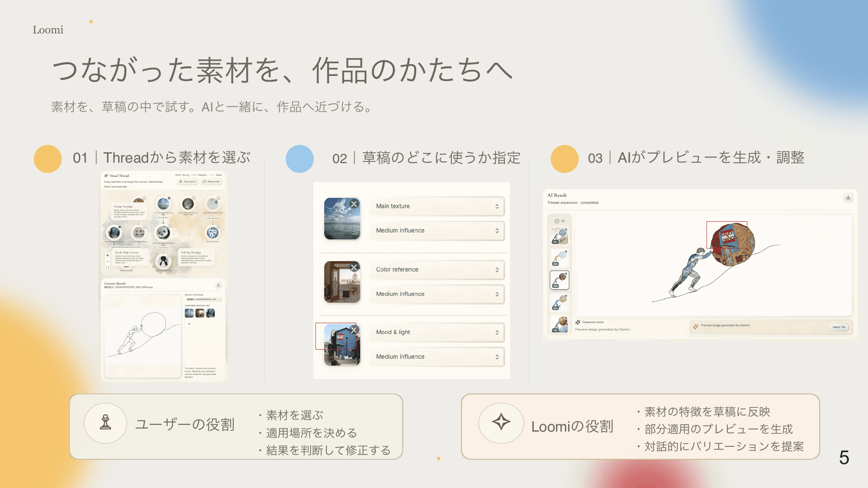Click the Visual Thread sparkle icon

106,176
